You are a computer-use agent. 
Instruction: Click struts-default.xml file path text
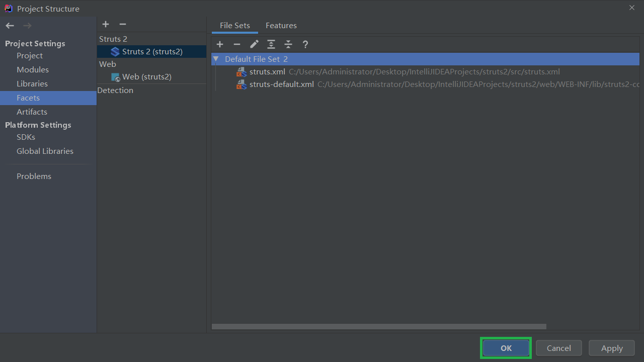(478, 84)
